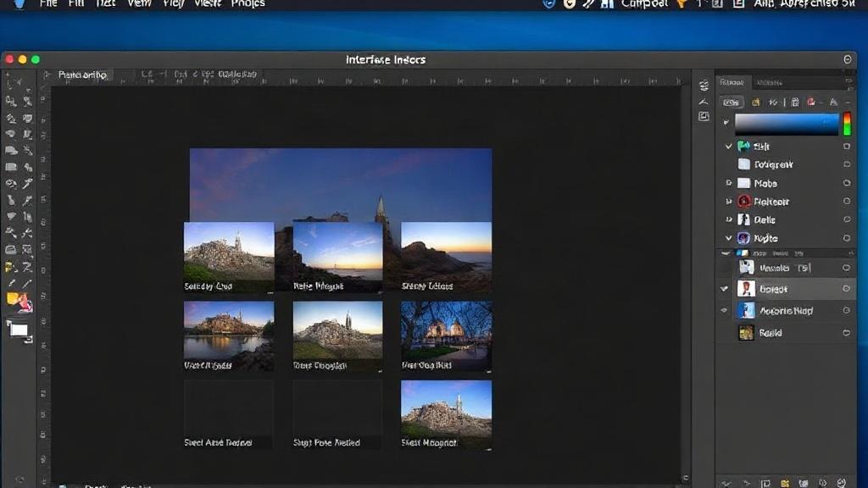Toggle the circle at the Mobs row's right
The width and height of the screenshot is (868, 488).
(847, 183)
